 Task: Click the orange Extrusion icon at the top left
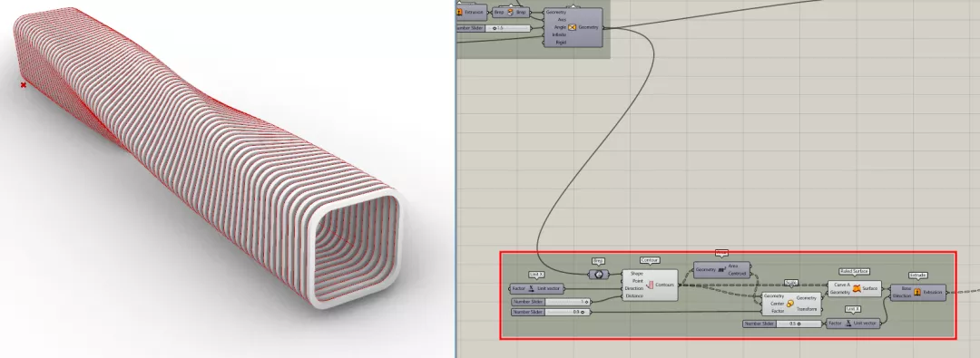(x=459, y=12)
